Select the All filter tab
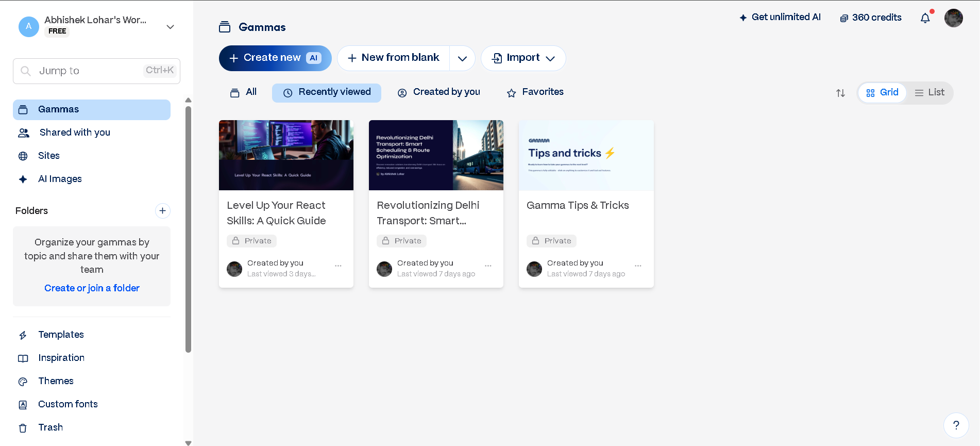Viewport: 980px width, 446px height. [x=243, y=92]
